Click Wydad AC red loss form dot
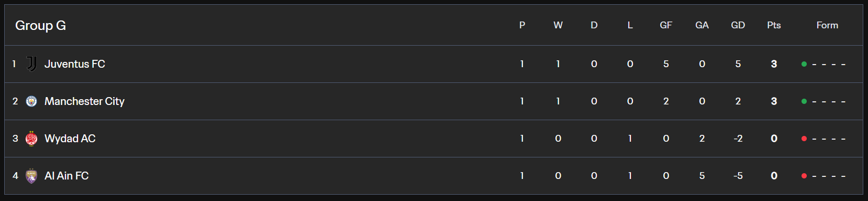 pyautogui.click(x=804, y=139)
